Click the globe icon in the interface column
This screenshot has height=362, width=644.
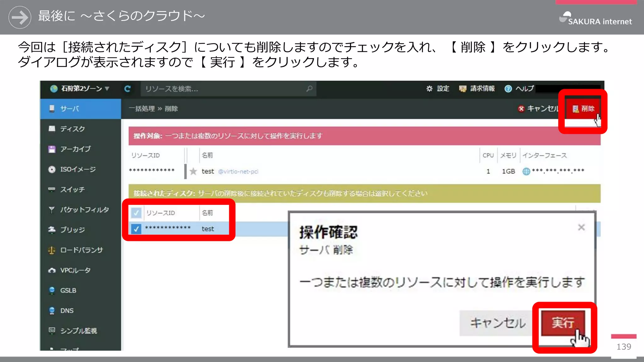tap(526, 171)
